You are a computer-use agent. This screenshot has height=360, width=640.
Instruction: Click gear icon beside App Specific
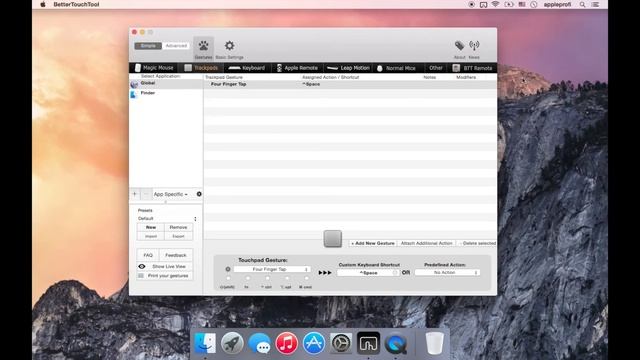click(199, 194)
